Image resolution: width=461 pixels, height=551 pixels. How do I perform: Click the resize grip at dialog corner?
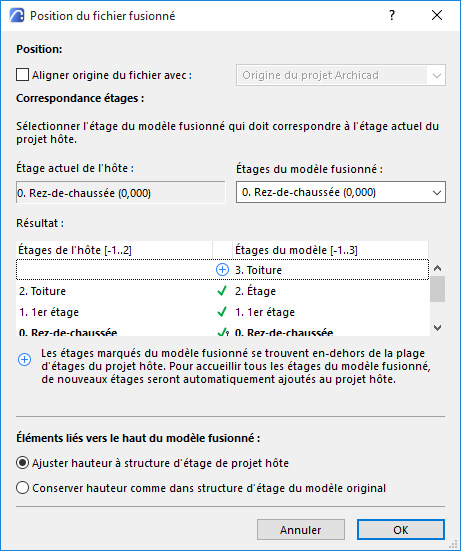455,546
